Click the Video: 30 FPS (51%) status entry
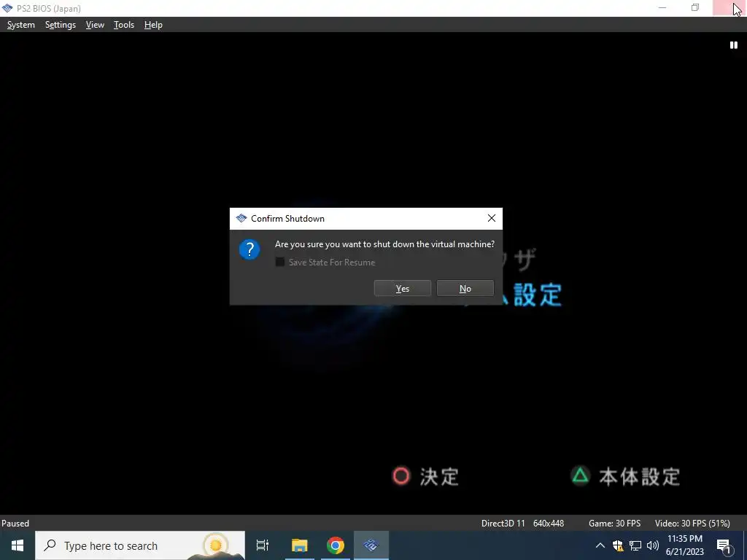 [x=692, y=524]
